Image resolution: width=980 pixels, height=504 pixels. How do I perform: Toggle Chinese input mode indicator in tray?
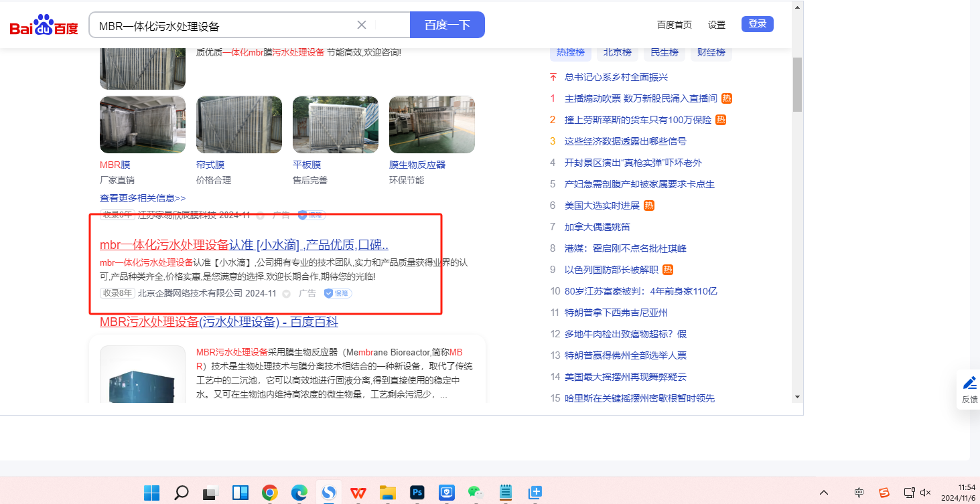[x=859, y=493]
